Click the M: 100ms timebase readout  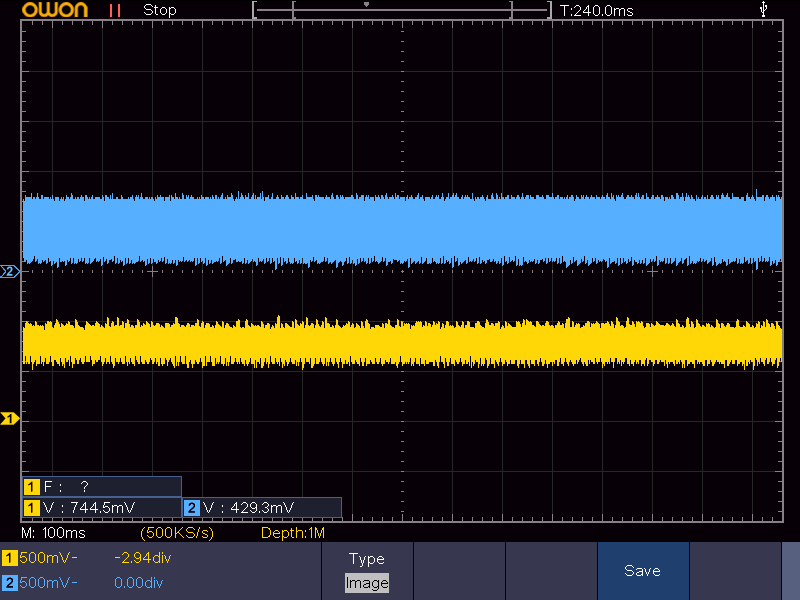(x=53, y=533)
